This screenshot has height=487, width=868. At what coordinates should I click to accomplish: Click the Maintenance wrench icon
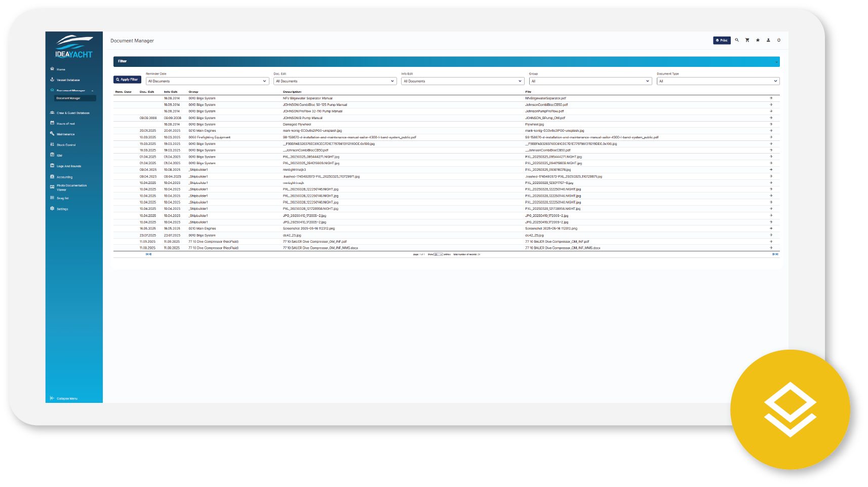52,134
